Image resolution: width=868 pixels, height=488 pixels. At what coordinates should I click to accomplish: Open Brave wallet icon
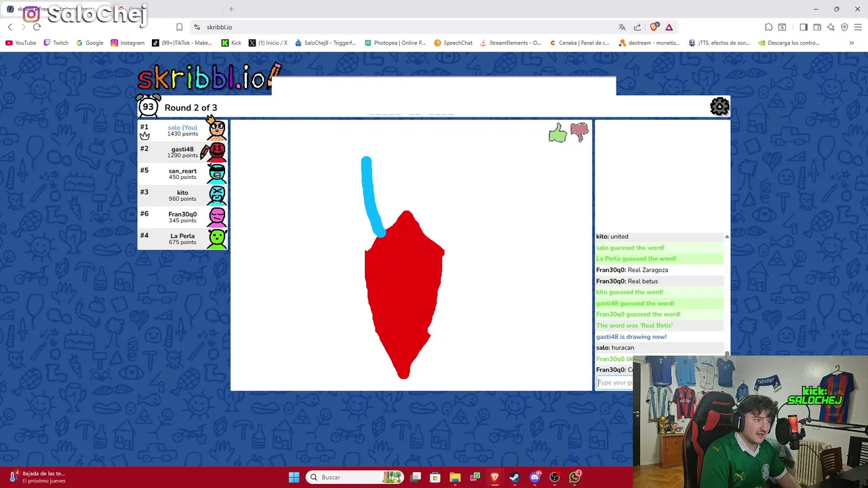(817, 27)
